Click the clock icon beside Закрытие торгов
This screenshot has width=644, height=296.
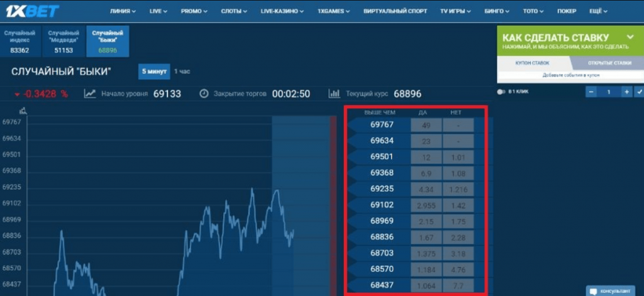[x=204, y=94]
